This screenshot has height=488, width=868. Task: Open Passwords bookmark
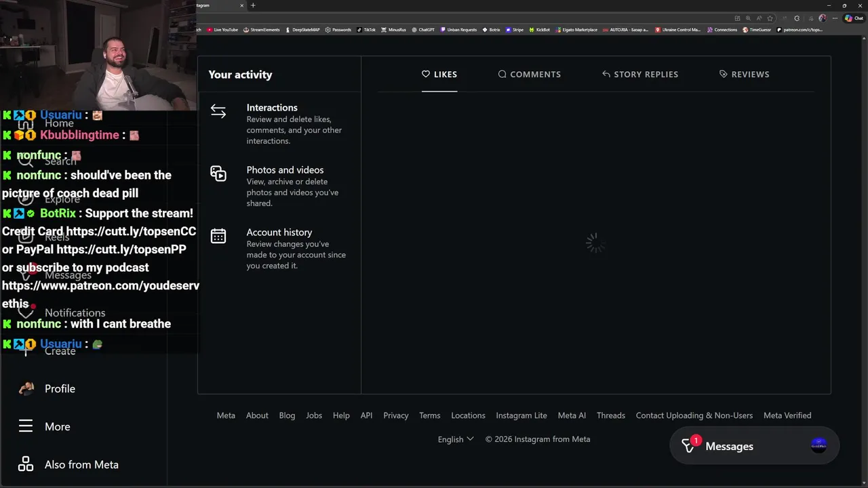(x=338, y=30)
